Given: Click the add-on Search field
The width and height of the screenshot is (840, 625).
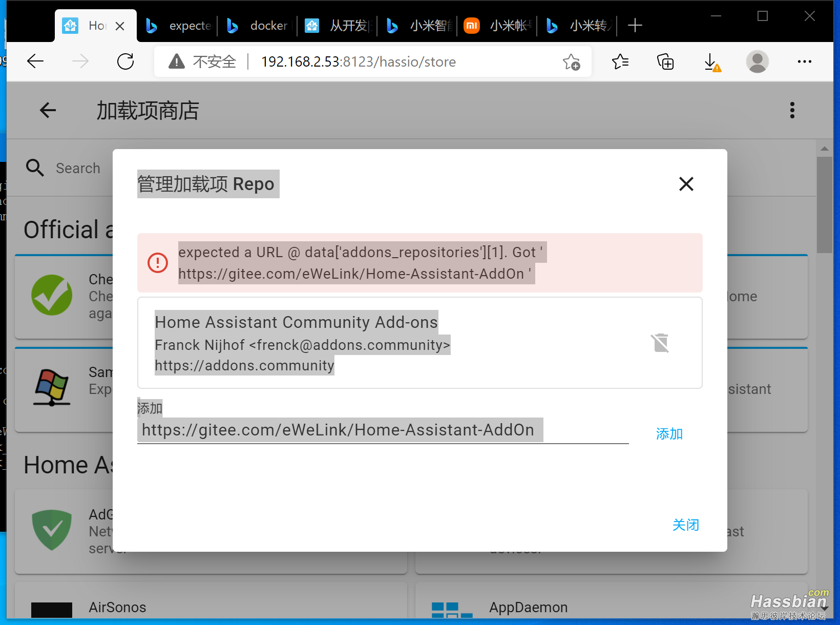Looking at the screenshot, I should pos(78,168).
